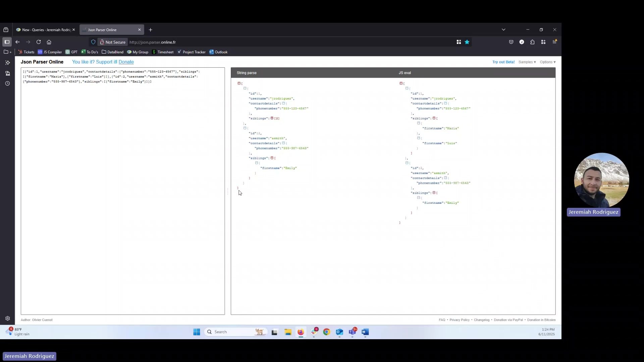The width and height of the screenshot is (644, 362).
Task: Open history clock icon in sidebar
Action: tap(7, 83)
